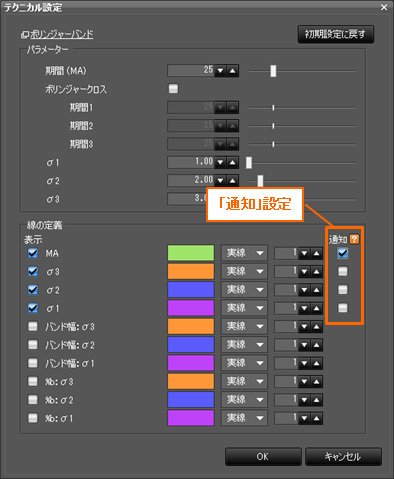This screenshot has width=394, height=479.
Task: Click the 初期設定に戻す reset button
Action: 336,34
